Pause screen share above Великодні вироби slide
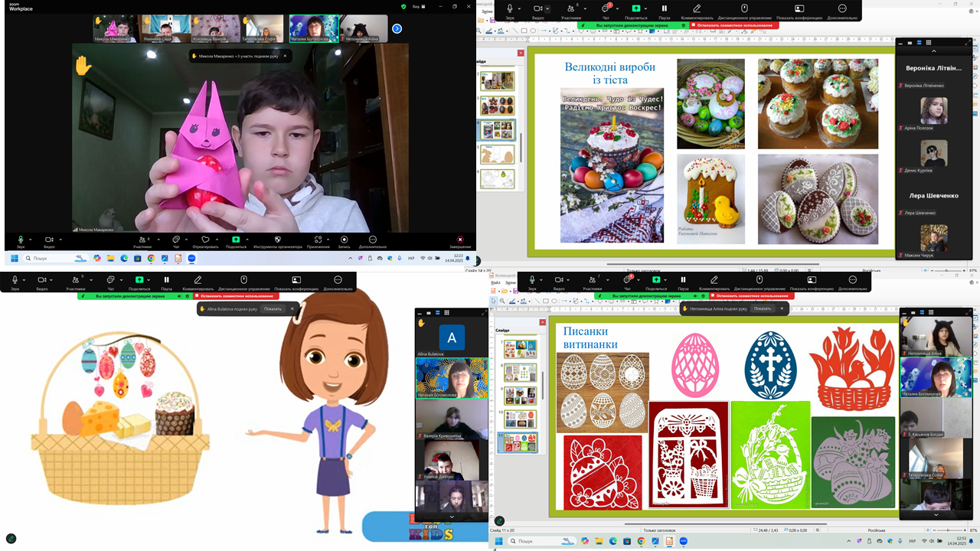The width and height of the screenshot is (980, 551). tap(665, 10)
